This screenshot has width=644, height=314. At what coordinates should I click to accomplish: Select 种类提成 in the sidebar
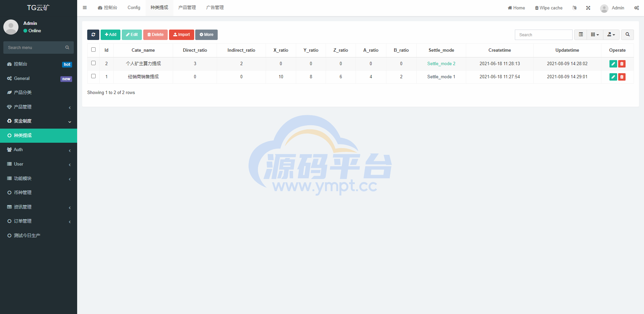coord(39,135)
